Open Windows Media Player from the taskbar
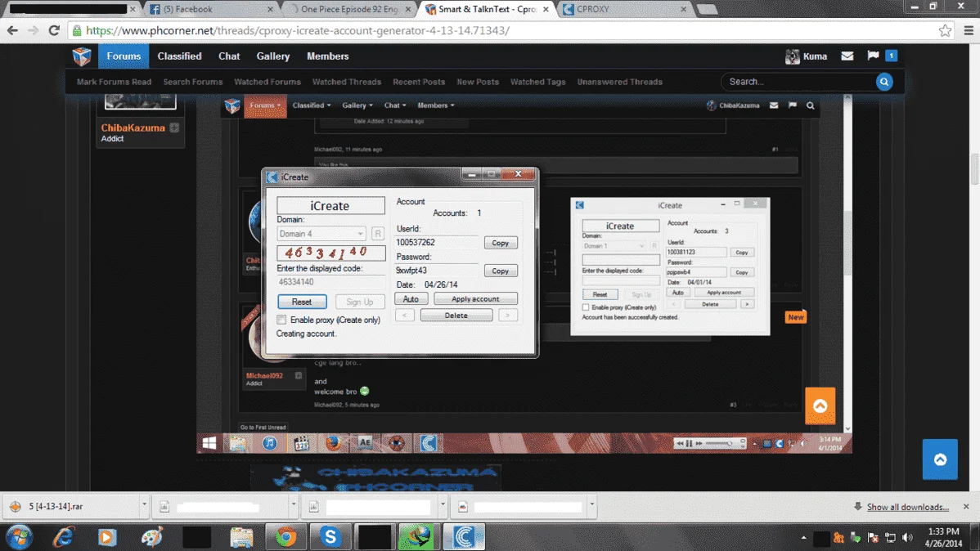This screenshot has height=551, width=980. point(107,537)
